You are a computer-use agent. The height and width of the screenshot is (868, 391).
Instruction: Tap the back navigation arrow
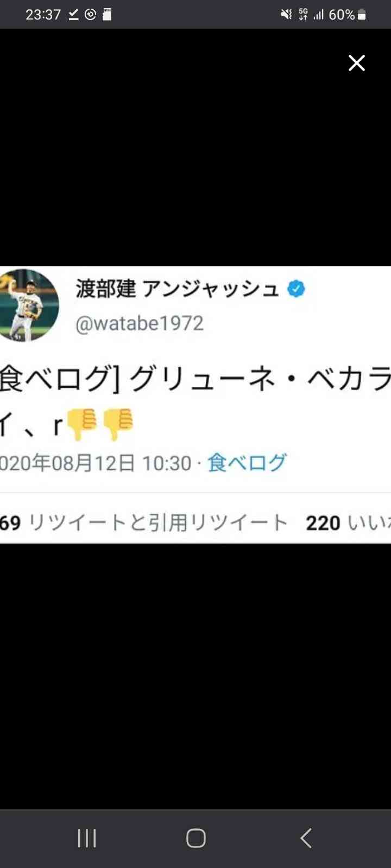coord(306,838)
